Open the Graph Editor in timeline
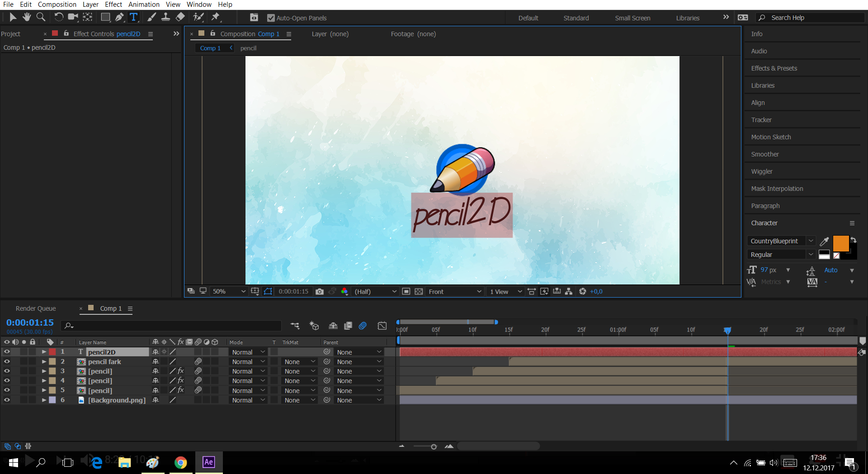This screenshot has height=474, width=868. pos(382,326)
